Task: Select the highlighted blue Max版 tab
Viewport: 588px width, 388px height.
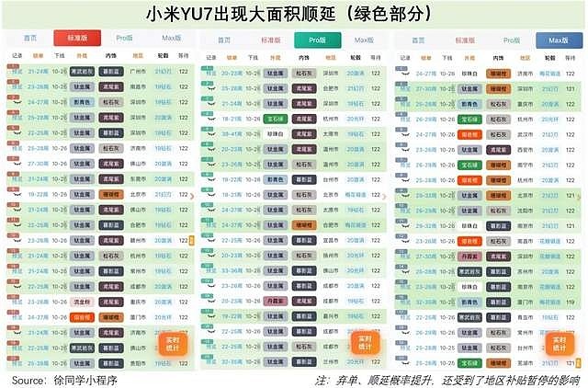Action: click(x=559, y=40)
